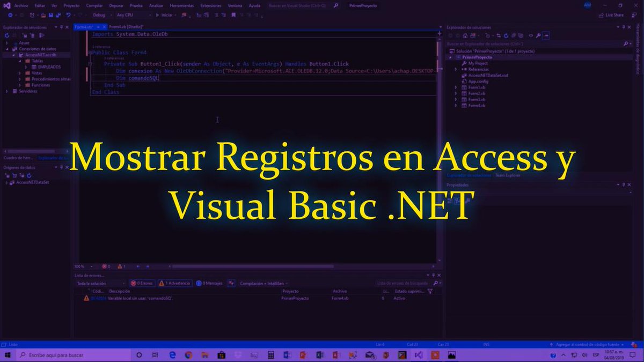Open the Herramientas menu
Screen dimensions: 644x362
181,5
